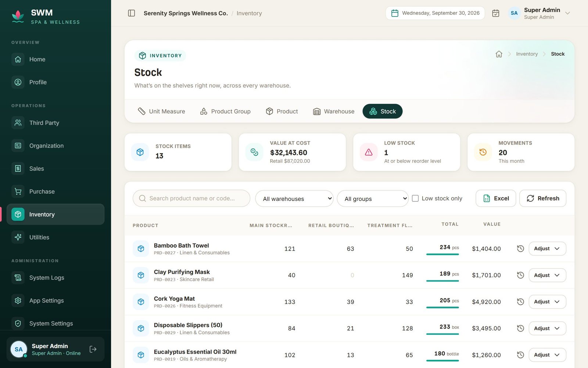Click Bamboo Bath Towel total progress bar
Screen dimensions: 588x368
442,254
